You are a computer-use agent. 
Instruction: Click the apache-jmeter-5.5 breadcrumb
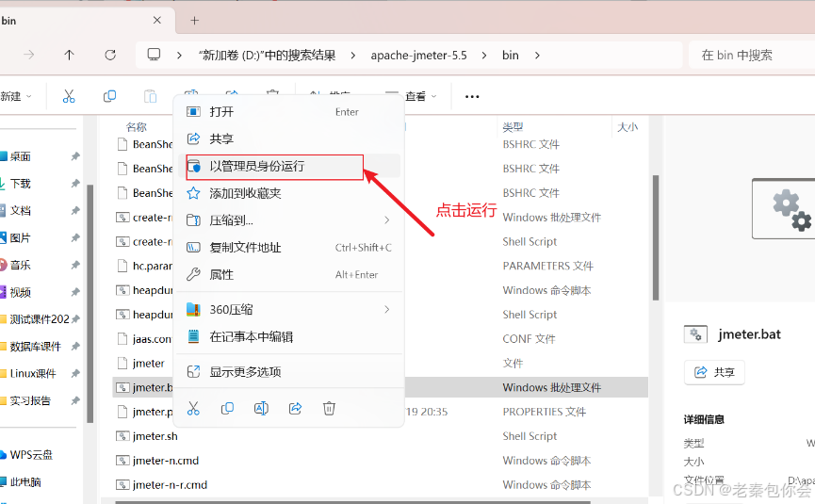418,55
